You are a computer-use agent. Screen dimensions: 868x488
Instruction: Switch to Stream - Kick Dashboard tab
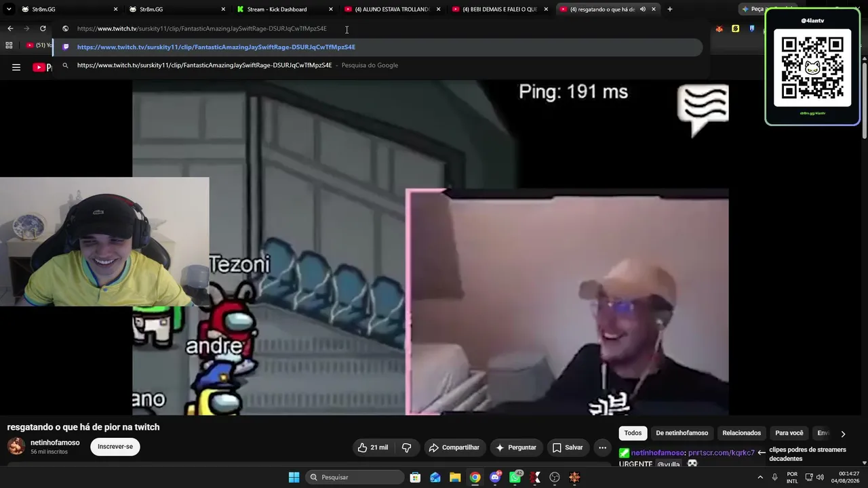(284, 9)
